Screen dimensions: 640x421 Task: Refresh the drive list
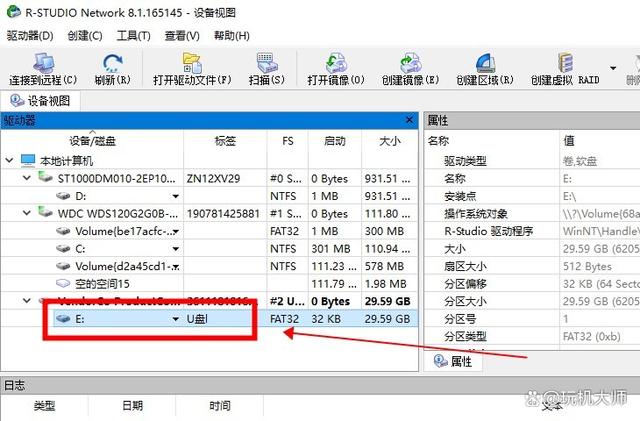[x=113, y=69]
